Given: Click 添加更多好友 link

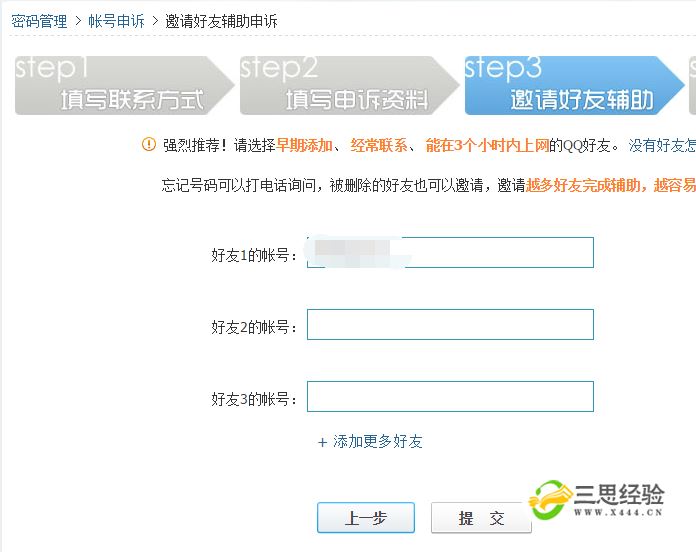Looking at the screenshot, I should (378, 442).
